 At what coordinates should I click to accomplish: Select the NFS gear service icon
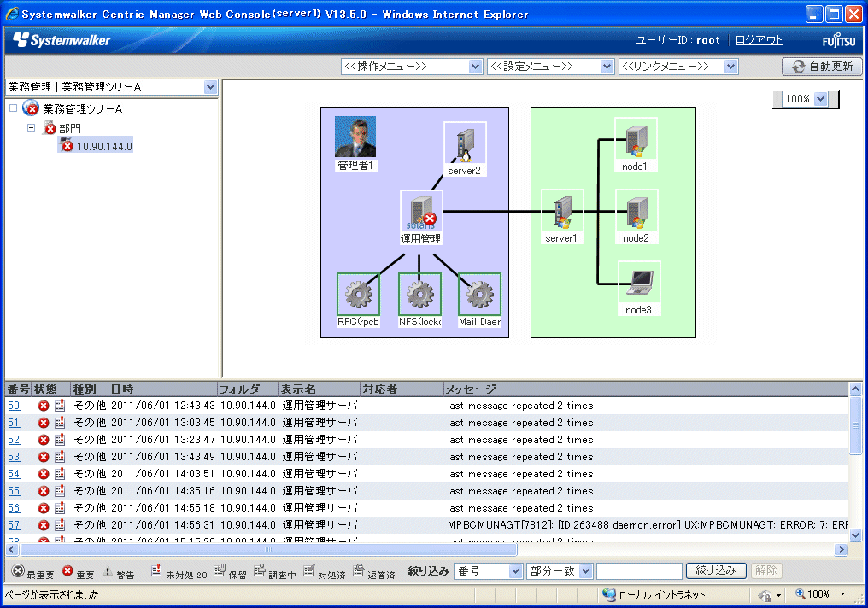pyautogui.click(x=420, y=295)
